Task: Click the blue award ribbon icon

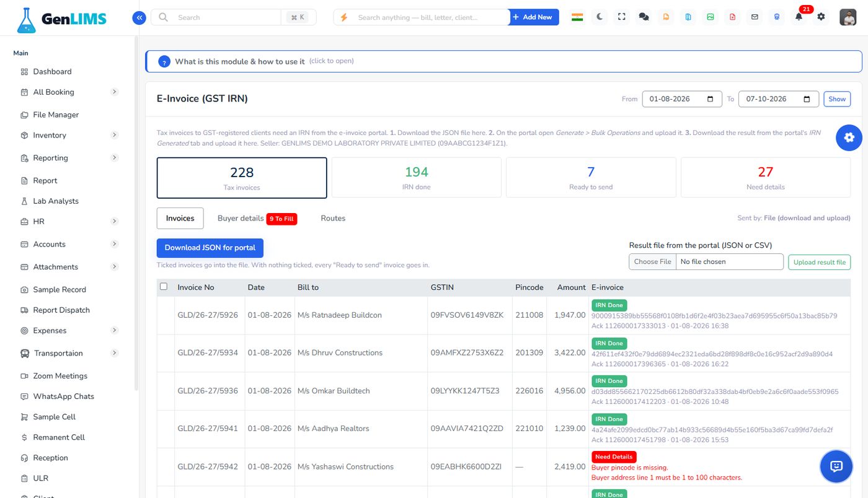Action: pos(777,17)
